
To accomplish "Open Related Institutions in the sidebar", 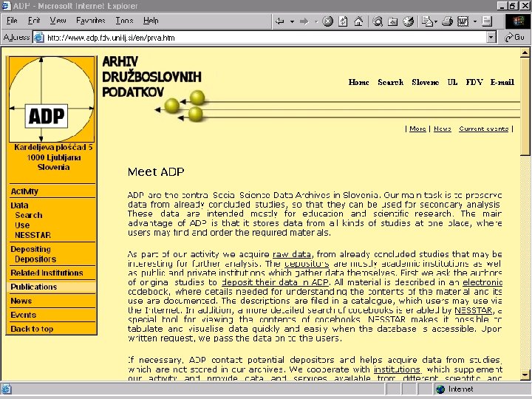I will (x=47, y=273).
